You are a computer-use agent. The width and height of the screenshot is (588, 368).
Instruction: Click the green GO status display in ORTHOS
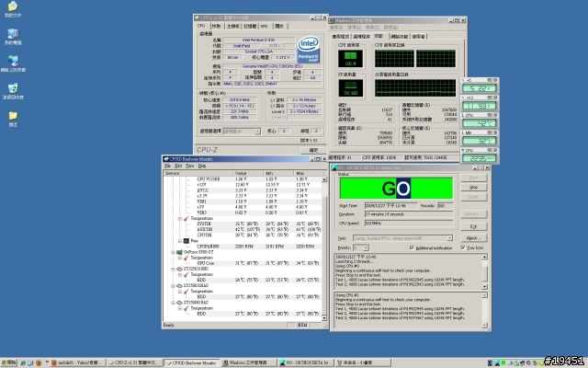click(x=396, y=188)
